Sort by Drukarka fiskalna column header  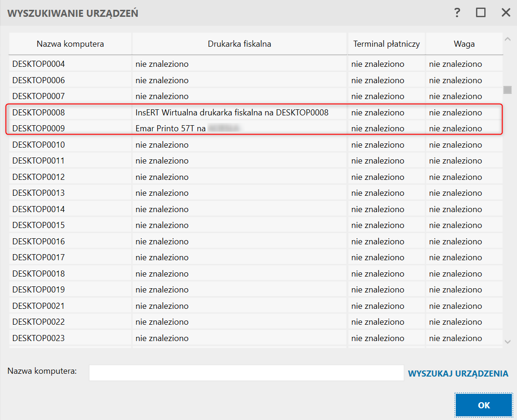pos(240,44)
